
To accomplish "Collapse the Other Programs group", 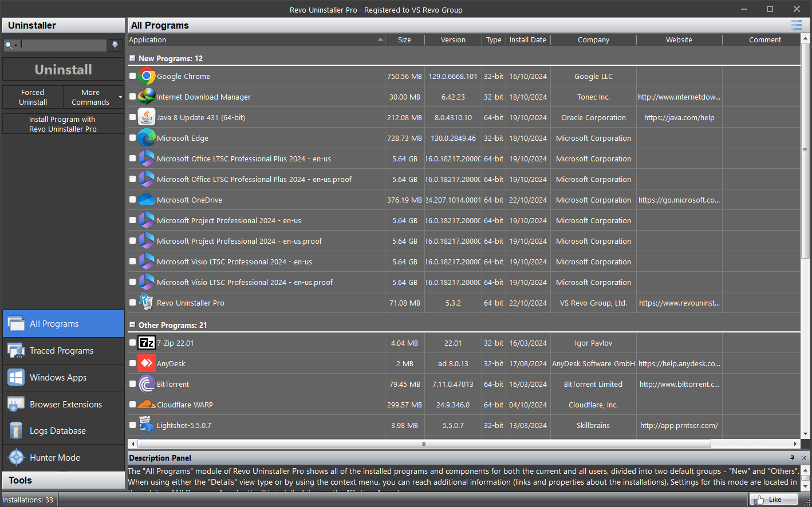I will click(x=132, y=324).
